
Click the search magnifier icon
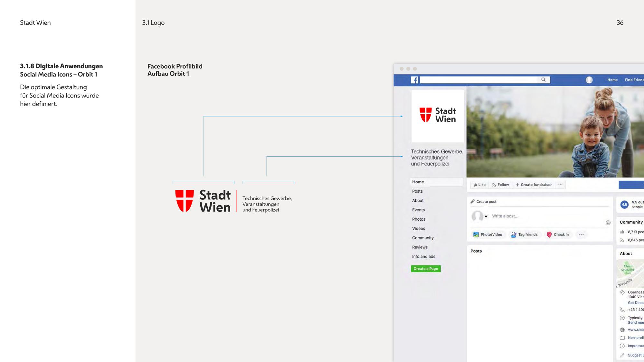tap(544, 80)
